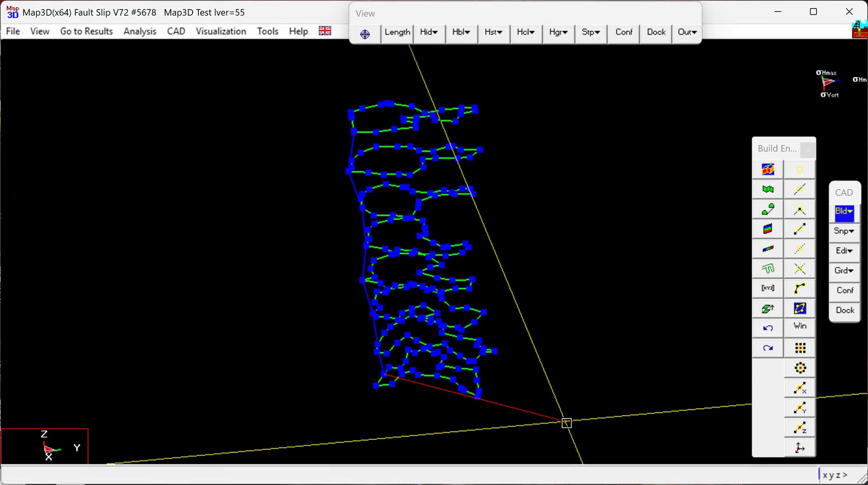Viewport: 868px width, 485px height.
Task: Expand the Out dropdown in View toolbar
Action: click(687, 32)
